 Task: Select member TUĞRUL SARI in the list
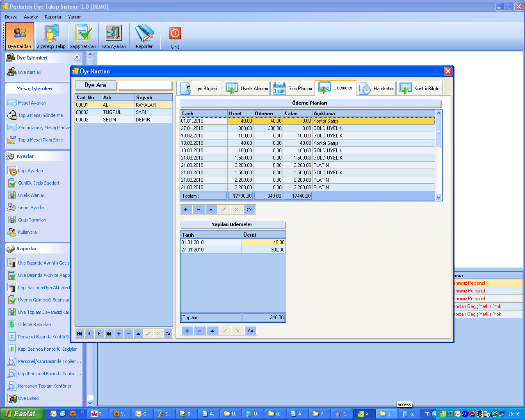[x=123, y=112]
